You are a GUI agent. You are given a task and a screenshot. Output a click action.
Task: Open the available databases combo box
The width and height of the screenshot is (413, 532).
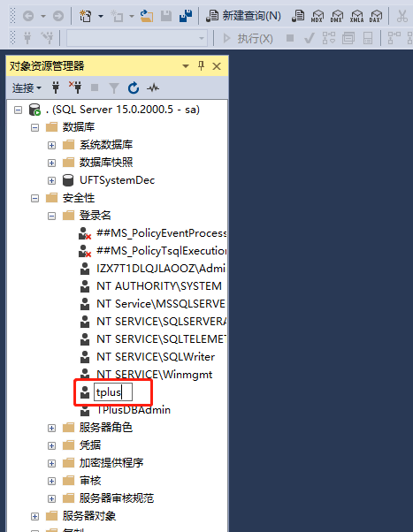pos(137,38)
